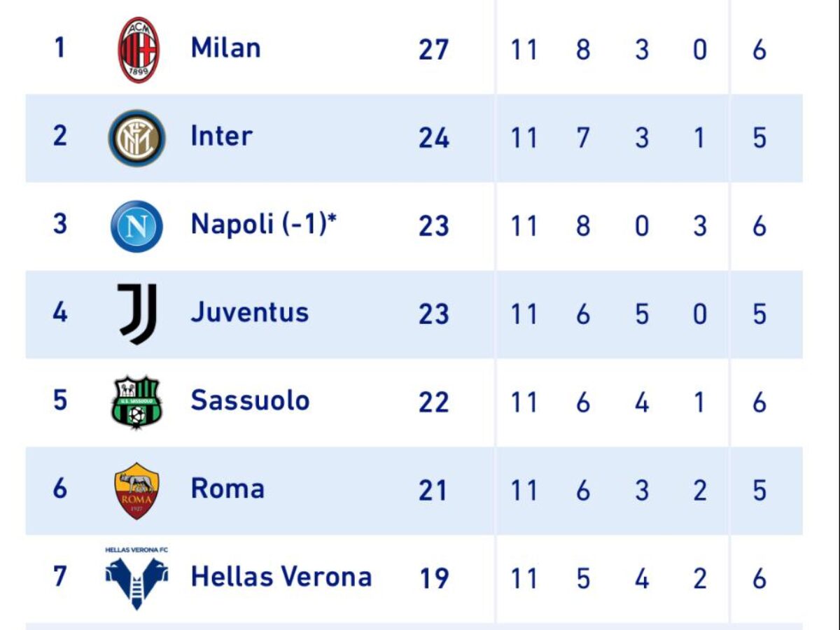Click Hellas Verona's 19 points value

(433, 578)
